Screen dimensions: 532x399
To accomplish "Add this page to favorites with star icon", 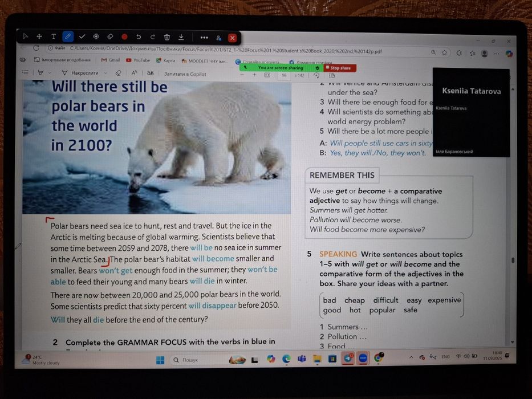I will click(x=444, y=52).
